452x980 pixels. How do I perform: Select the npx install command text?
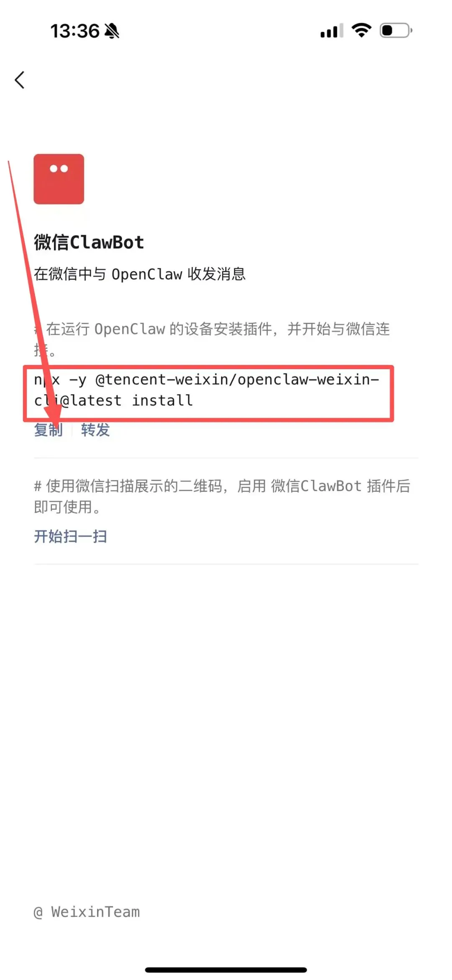206,390
